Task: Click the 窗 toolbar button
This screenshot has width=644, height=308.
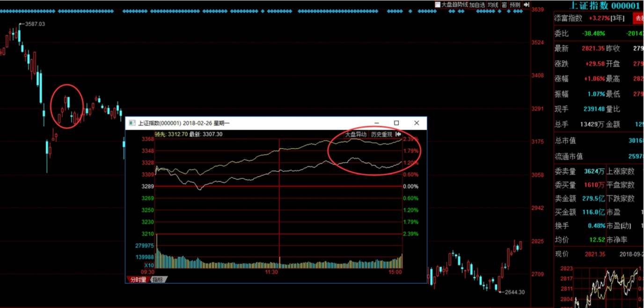Action: click(x=504, y=5)
